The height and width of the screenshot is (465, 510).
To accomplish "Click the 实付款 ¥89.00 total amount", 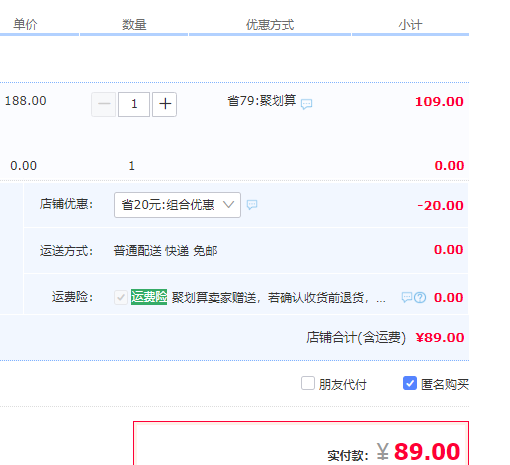I will tap(419, 452).
